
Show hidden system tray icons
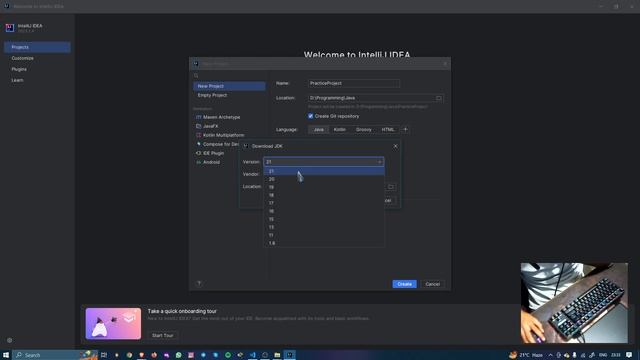tap(550, 355)
